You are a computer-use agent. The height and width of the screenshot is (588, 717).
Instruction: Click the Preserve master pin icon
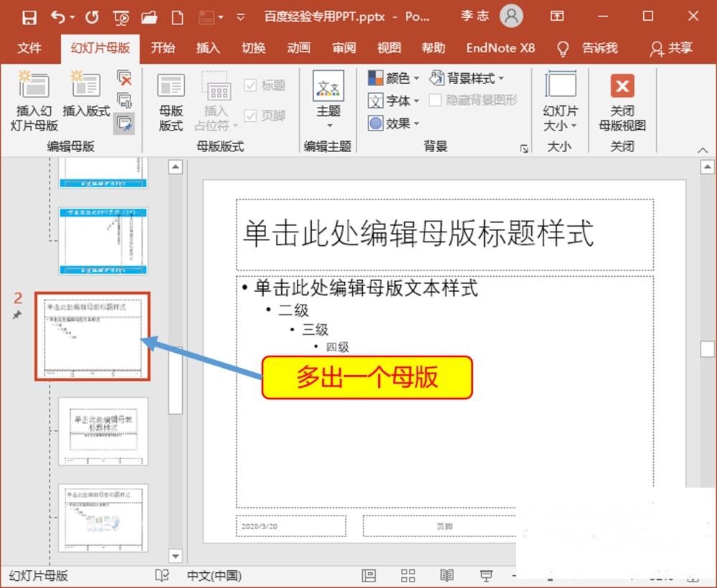(124, 123)
